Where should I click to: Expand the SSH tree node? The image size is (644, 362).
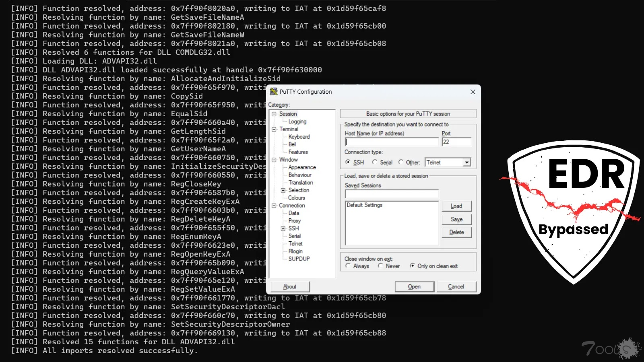(283, 228)
